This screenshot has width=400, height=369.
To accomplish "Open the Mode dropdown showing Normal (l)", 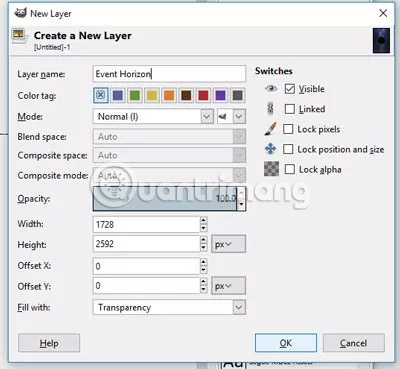I will pyautogui.click(x=153, y=117).
